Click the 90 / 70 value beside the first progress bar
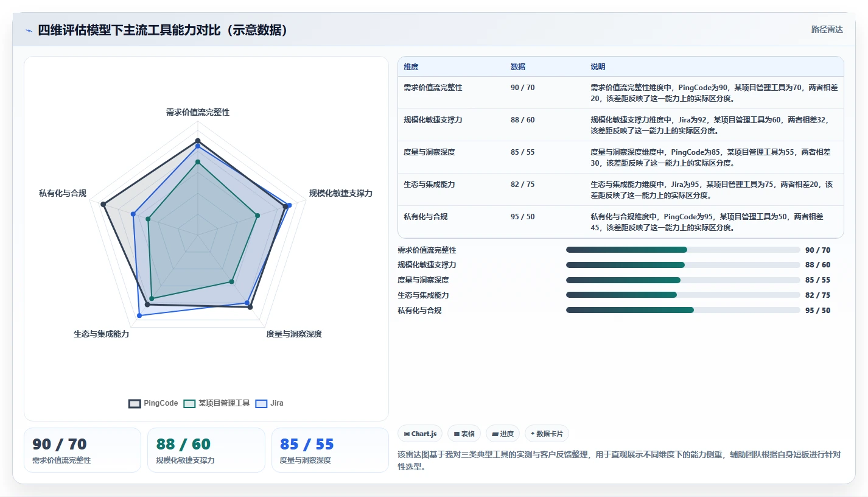 [x=817, y=250]
